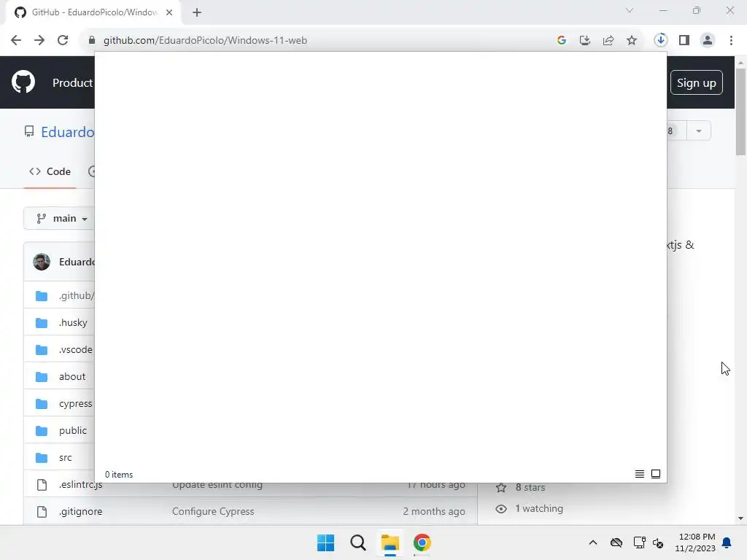Select the Code tab

coord(50,171)
